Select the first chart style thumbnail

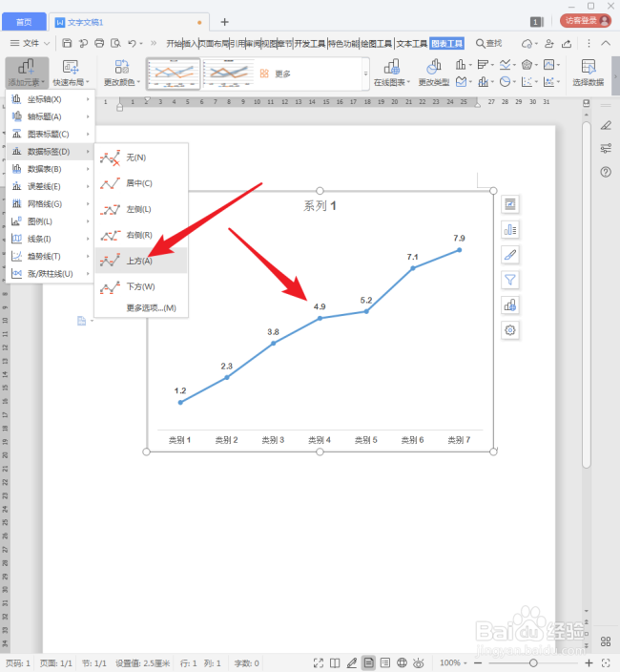click(x=174, y=73)
